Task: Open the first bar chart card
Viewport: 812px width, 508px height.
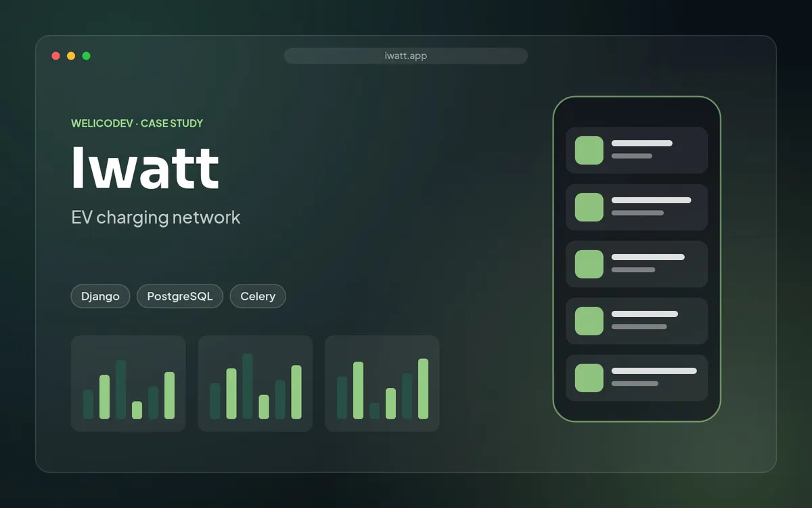Action: (129, 383)
